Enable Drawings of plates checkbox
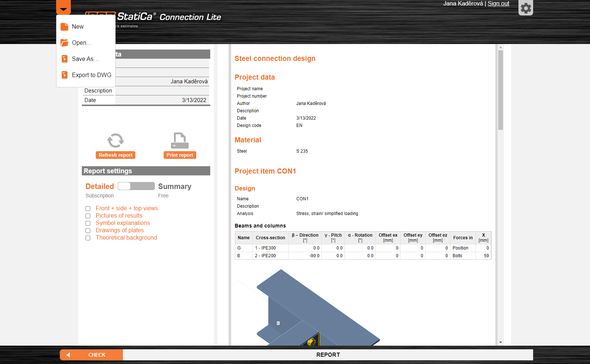Viewport: 590px width, 364px height. 88,231
